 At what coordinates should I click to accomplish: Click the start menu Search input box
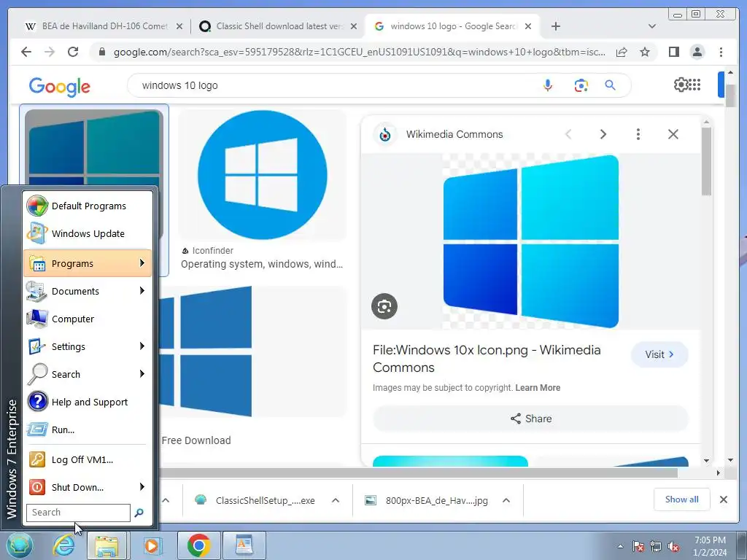coord(78,513)
